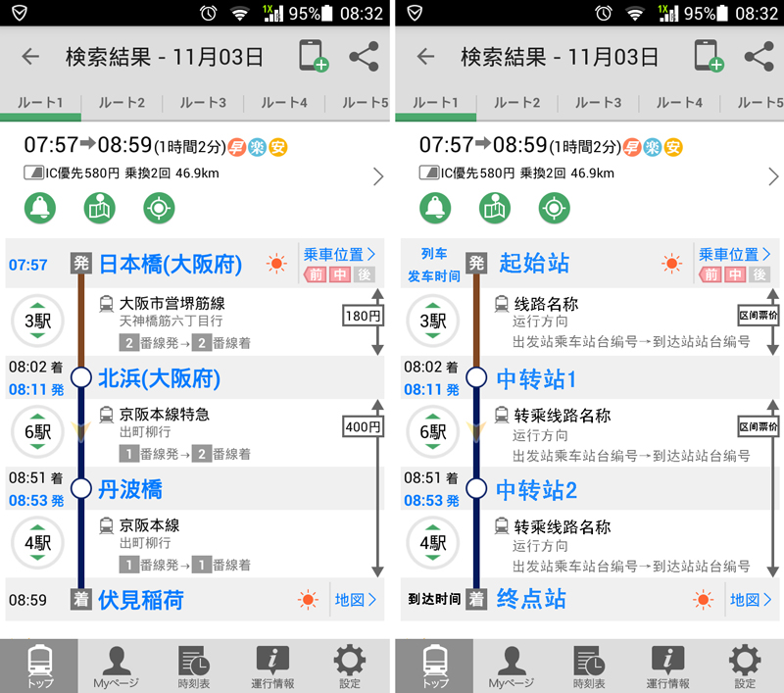This screenshot has height=693, width=784.
Task: Tap the alarm bell icon in left screen
Action: point(40,208)
